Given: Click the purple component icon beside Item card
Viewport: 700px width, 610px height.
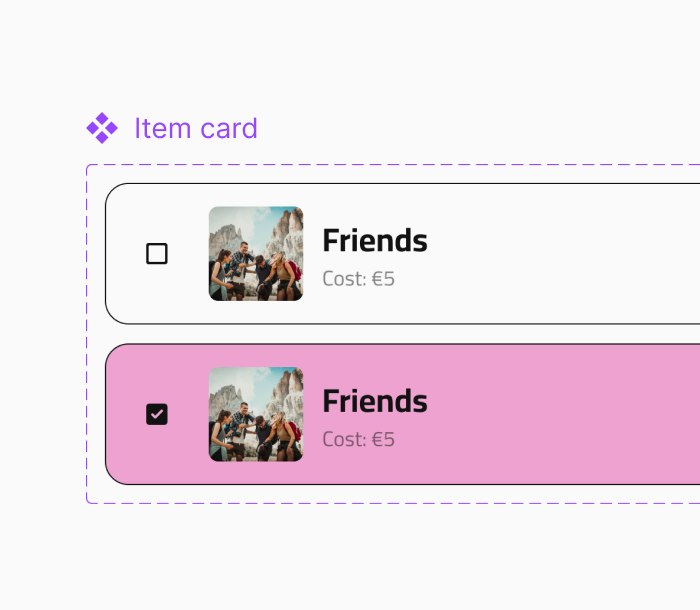Looking at the screenshot, I should 102,128.
